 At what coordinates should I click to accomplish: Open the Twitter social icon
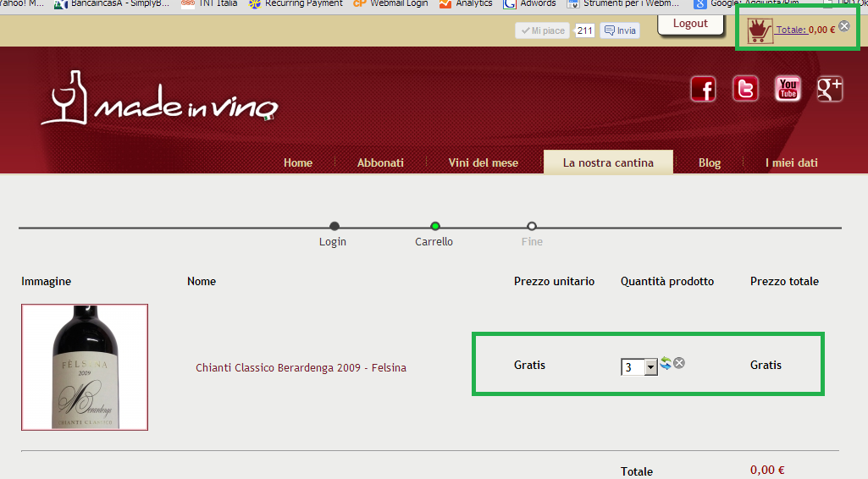pyautogui.click(x=745, y=89)
